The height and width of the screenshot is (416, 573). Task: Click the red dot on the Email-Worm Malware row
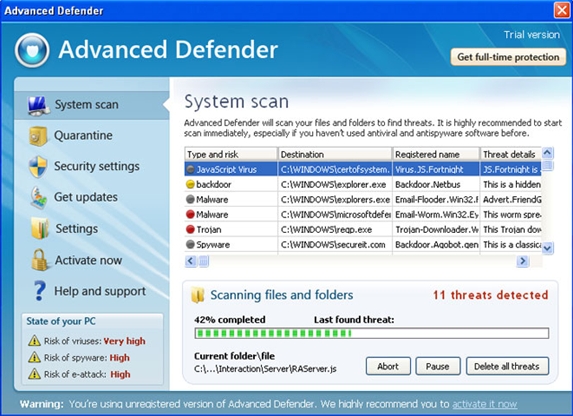coord(190,214)
